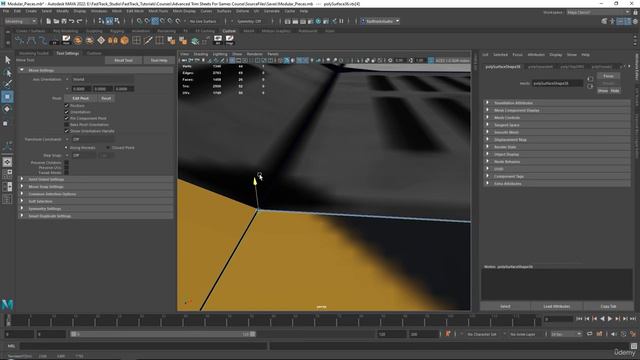The image size is (640, 360).
Task: Click the Redo arrow icon
Action: (79, 21)
